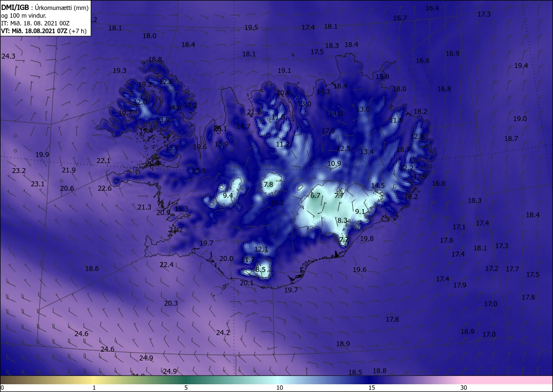This screenshot has width=553, height=392.
Task: Click the value 24.2 on the map
Action: [x=223, y=332]
